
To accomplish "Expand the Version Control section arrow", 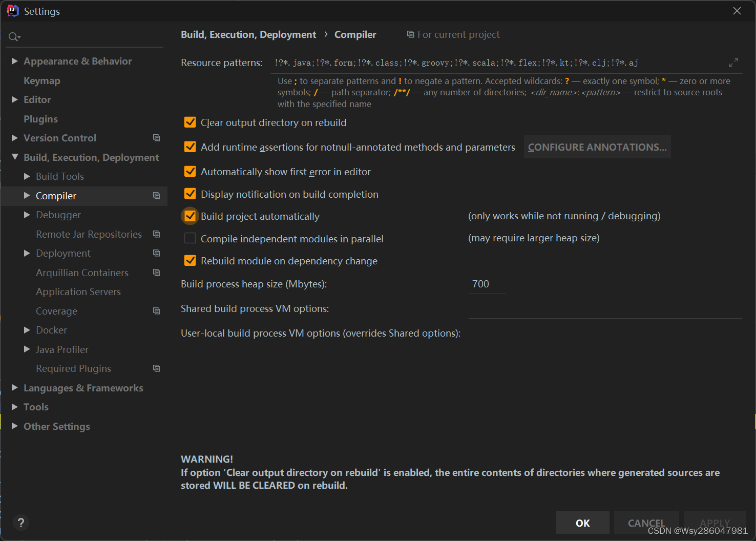I will [x=15, y=138].
